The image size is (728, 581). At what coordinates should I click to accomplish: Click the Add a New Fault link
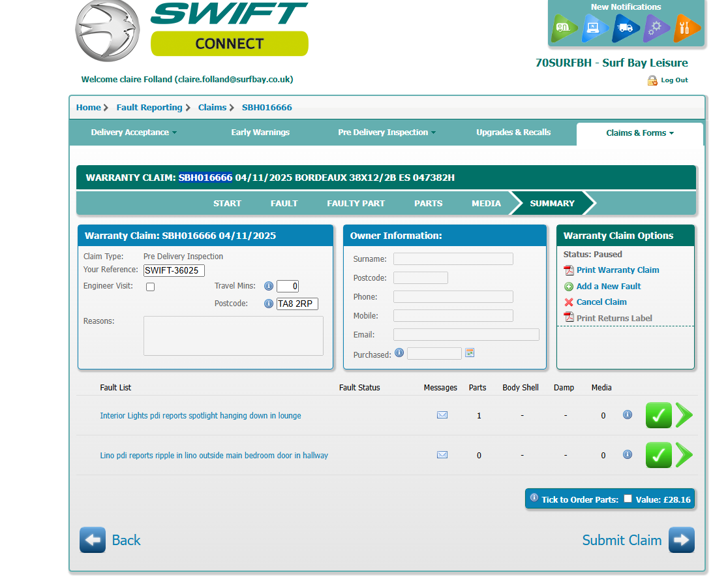coord(608,287)
